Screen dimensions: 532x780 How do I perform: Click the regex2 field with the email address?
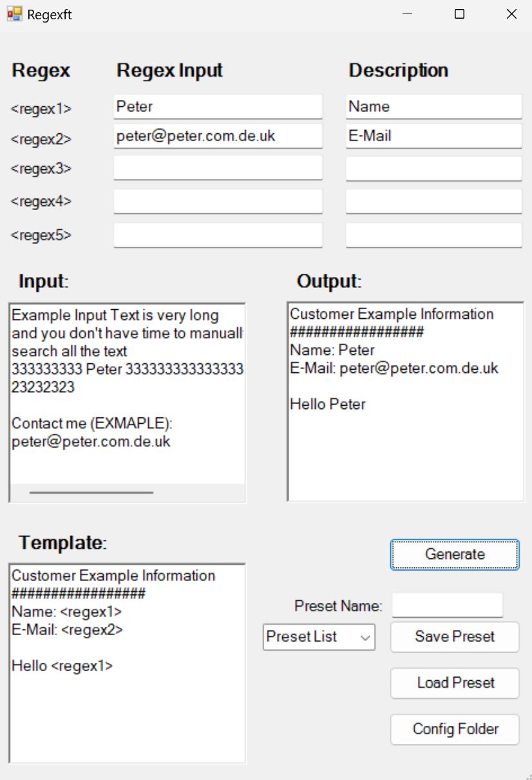218,136
